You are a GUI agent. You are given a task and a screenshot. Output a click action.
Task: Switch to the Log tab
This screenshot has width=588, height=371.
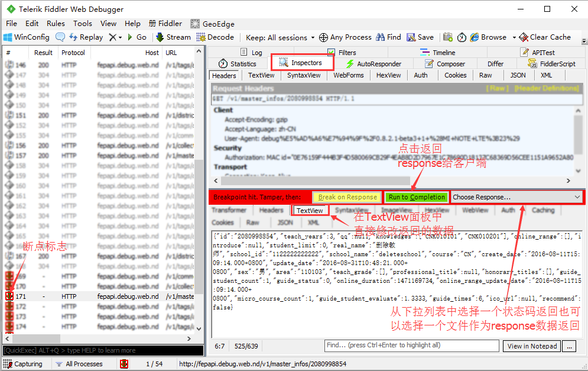[x=251, y=53]
